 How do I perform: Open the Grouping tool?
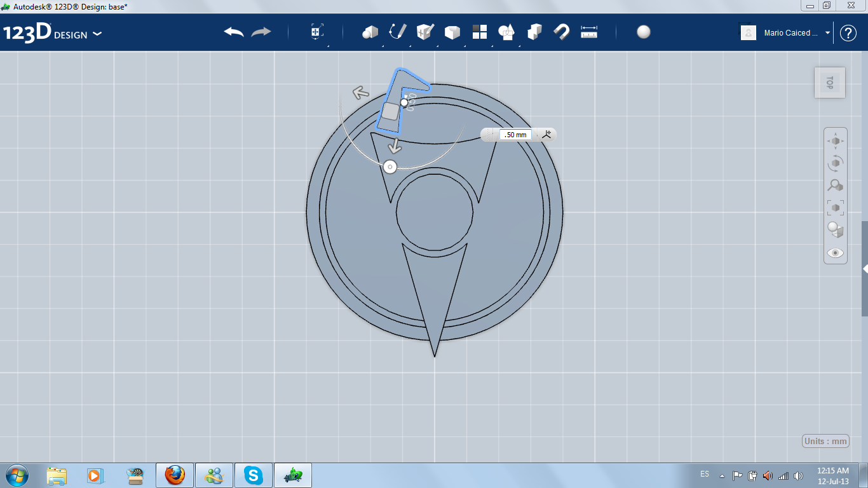point(506,32)
